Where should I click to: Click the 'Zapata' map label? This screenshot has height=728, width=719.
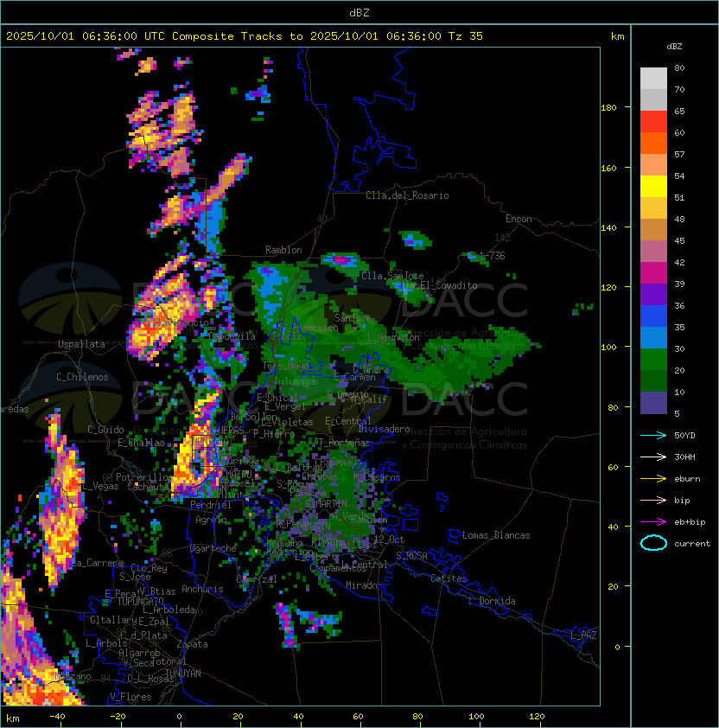pos(192,644)
